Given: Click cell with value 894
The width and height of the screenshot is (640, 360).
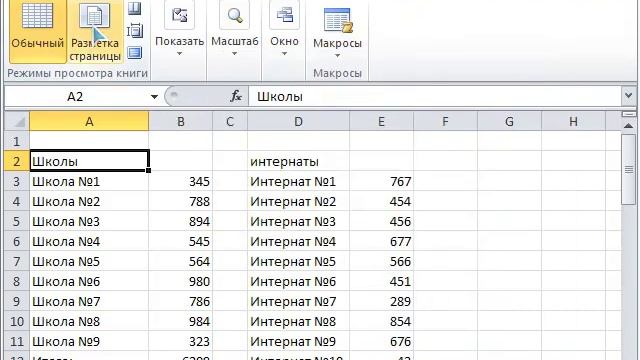Looking at the screenshot, I should tap(181, 221).
